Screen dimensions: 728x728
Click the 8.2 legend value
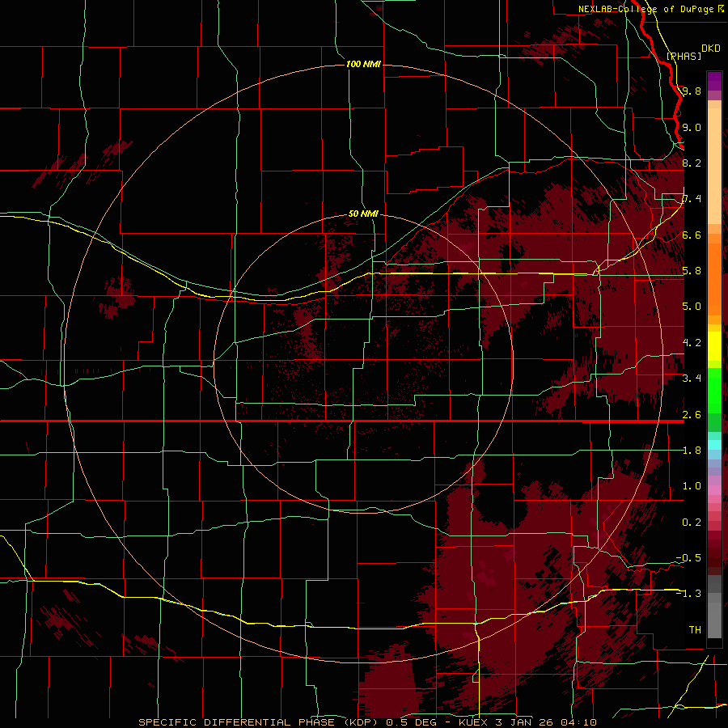pos(692,163)
